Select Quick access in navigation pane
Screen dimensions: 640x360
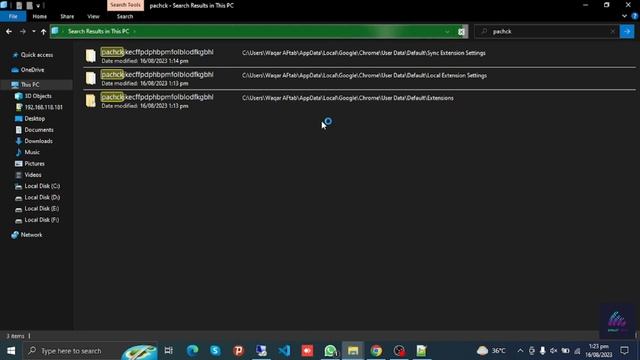click(37, 55)
